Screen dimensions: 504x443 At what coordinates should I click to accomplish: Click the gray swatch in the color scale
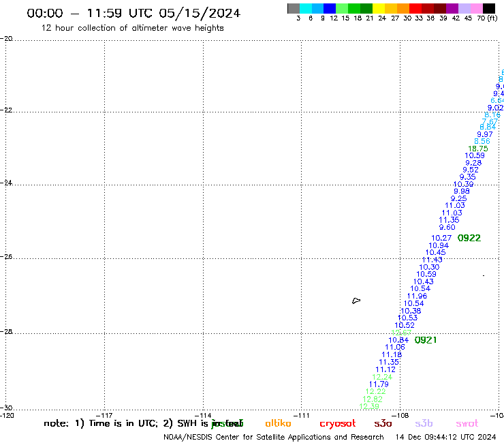[294, 8]
